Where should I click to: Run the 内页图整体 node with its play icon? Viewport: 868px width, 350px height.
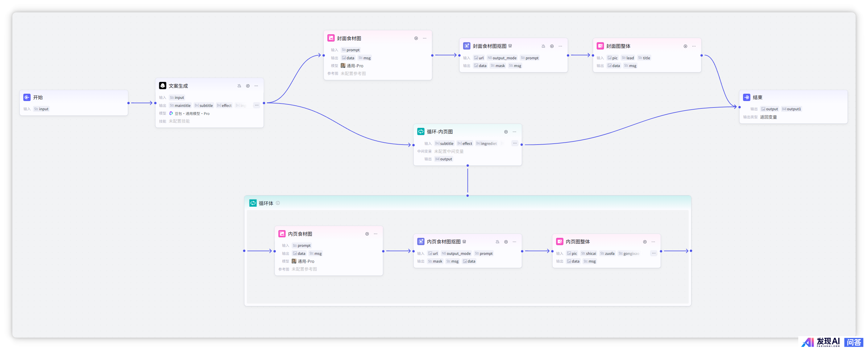tap(645, 242)
